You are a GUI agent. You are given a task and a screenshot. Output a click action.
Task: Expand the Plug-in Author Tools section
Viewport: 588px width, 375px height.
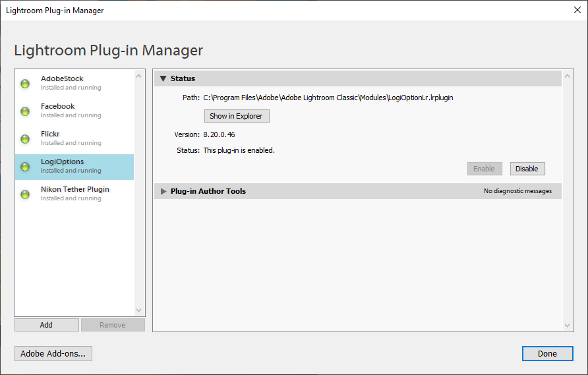163,191
